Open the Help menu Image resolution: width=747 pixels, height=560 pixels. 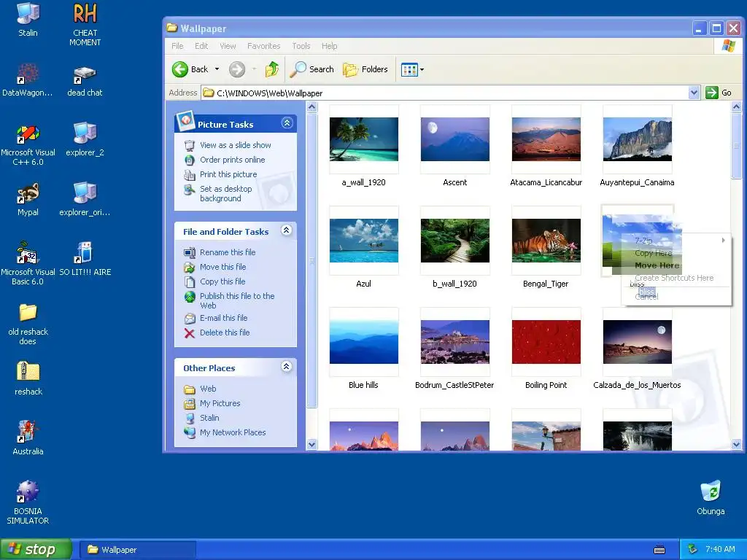pyautogui.click(x=329, y=46)
